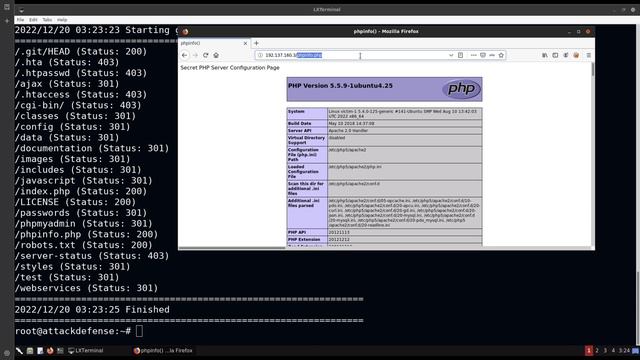Screen dimensions: 640x360
Task: Open LXTerminal Help menu
Action: 62,20
